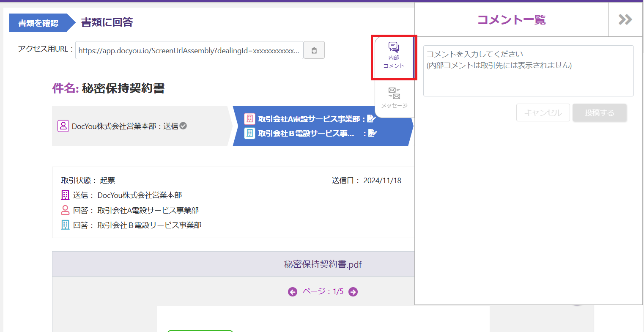Image resolution: width=644 pixels, height=332 pixels.
Task: Go to the previous PDF page arrow
Action: pos(293,292)
